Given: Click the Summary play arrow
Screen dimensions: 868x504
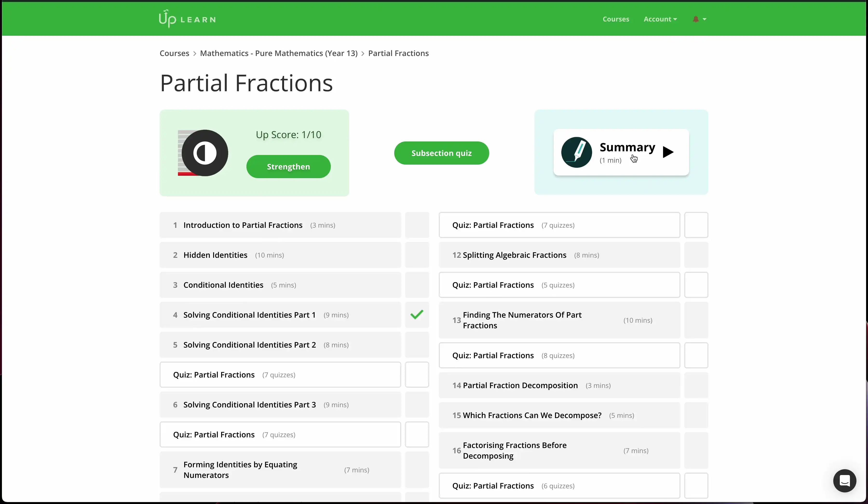Looking at the screenshot, I should pos(668,152).
